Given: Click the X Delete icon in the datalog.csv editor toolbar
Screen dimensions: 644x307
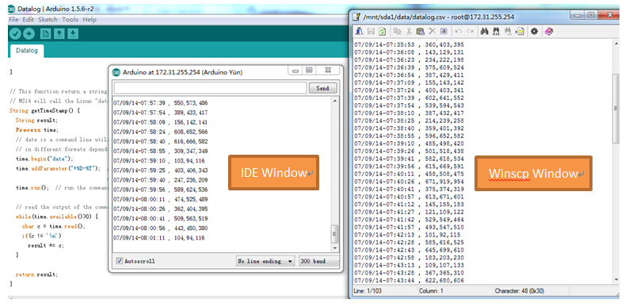Looking at the screenshot, I should 432,31.
